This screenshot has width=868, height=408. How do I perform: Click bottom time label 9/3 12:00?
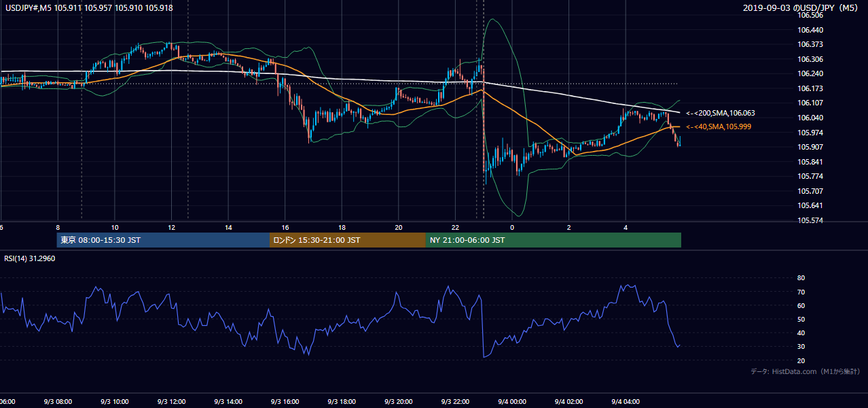pyautogui.click(x=171, y=402)
